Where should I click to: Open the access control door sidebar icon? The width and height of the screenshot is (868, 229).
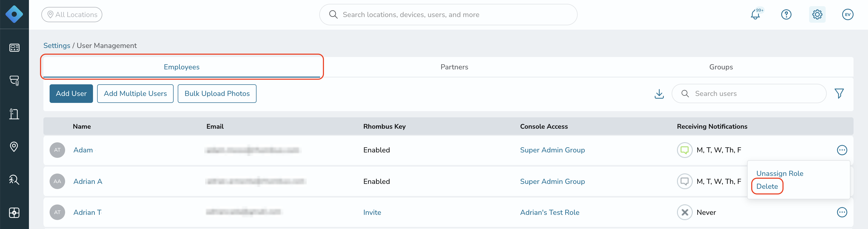14,114
